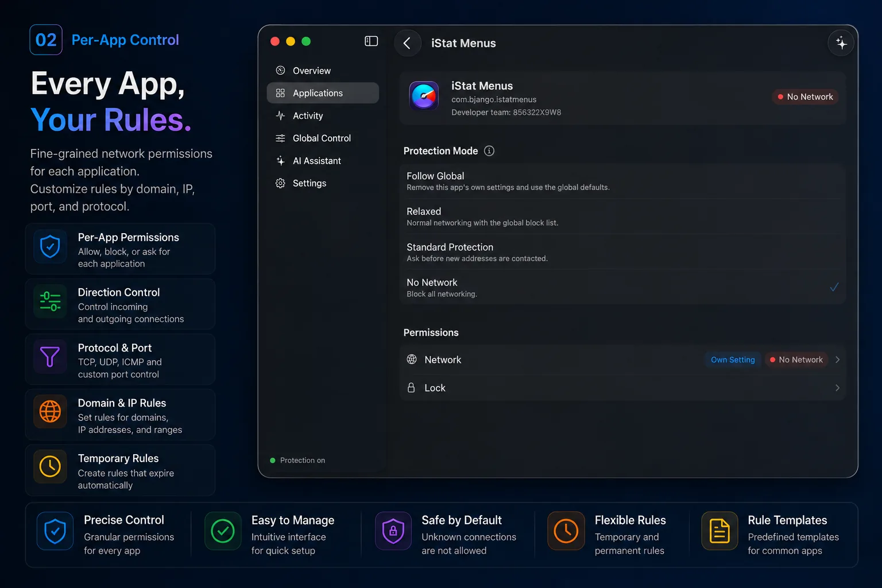Image resolution: width=882 pixels, height=588 pixels.
Task: Toggle the sidebar panel icon
Action: point(372,41)
